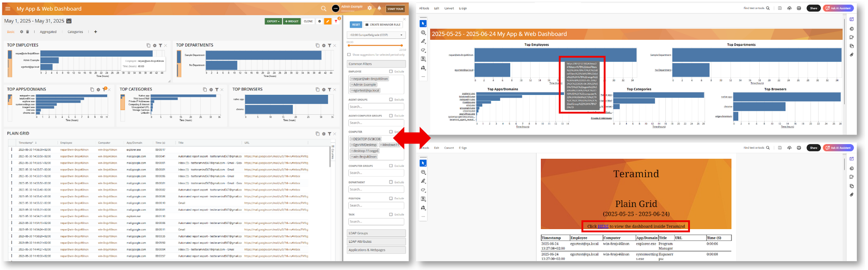Viewport: 868px width, 270px height.
Task: Switch to the Categories tab
Action: 75,32
